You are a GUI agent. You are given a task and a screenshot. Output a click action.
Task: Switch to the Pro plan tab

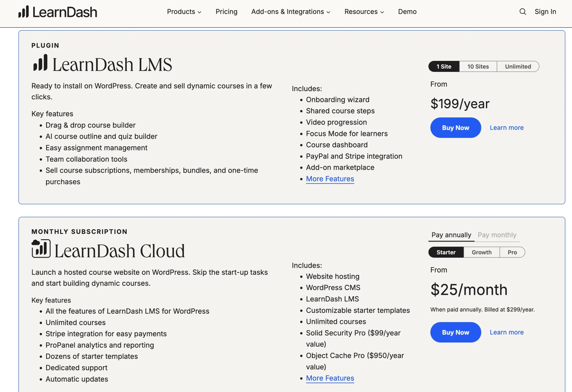click(x=512, y=252)
